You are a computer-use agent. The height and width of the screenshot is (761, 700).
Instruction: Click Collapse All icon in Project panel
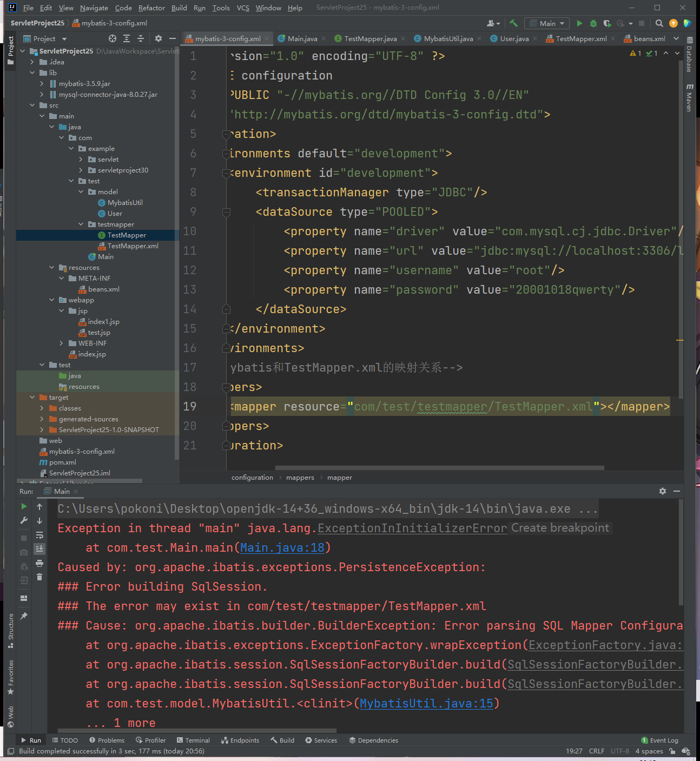pos(141,38)
